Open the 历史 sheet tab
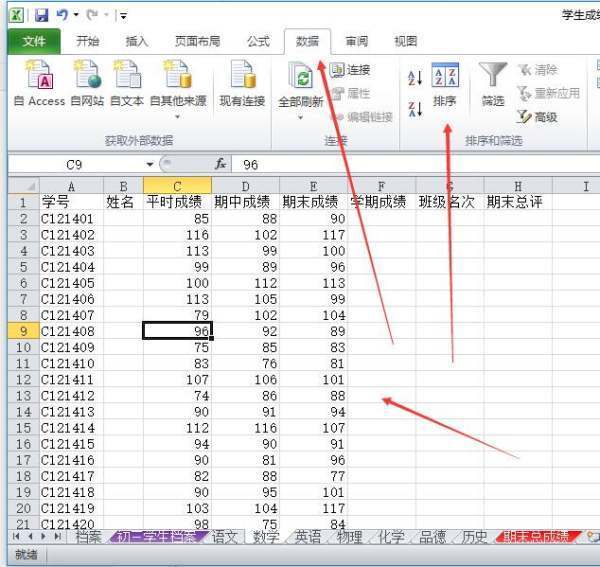 coord(474,537)
